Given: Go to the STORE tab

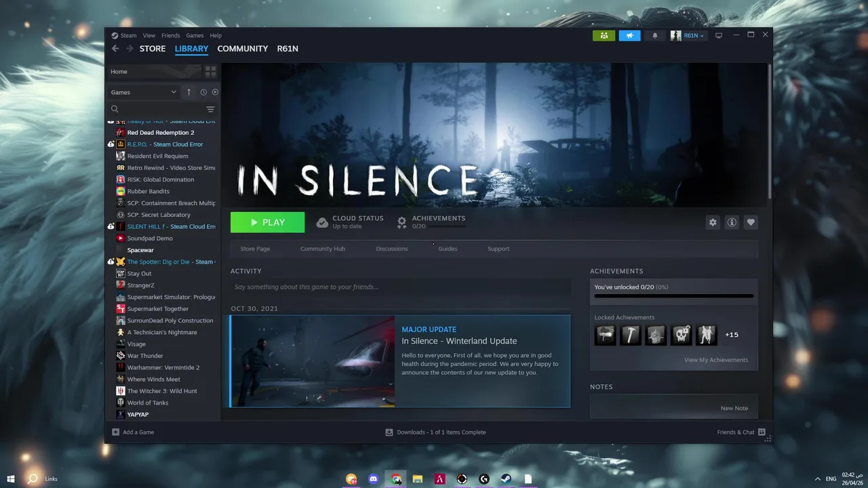Looking at the screenshot, I should coord(153,49).
